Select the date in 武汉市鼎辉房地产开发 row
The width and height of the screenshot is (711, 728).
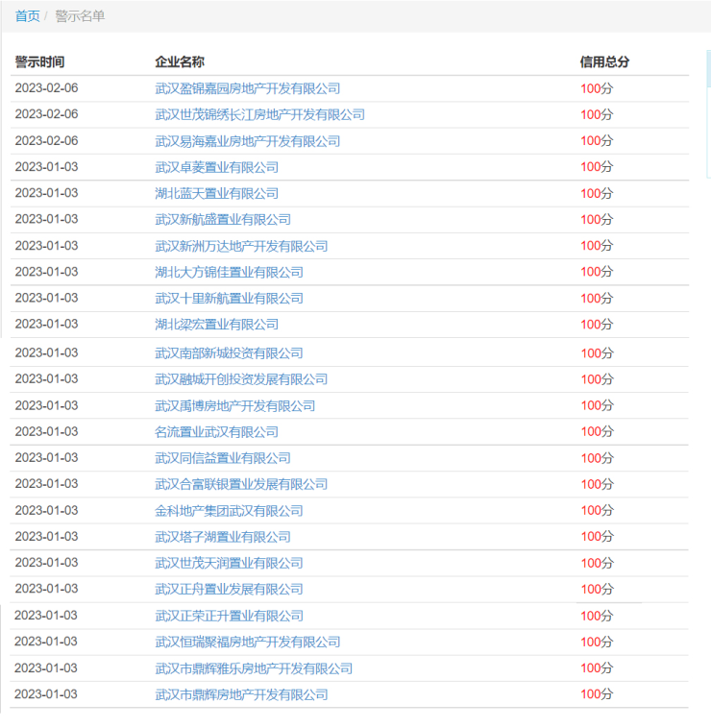pyautogui.click(x=46, y=694)
